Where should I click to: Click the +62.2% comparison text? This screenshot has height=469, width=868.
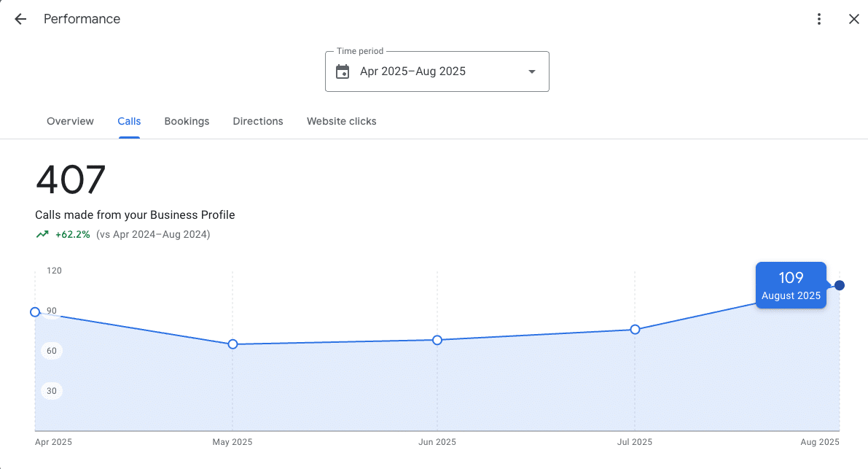[x=73, y=234]
